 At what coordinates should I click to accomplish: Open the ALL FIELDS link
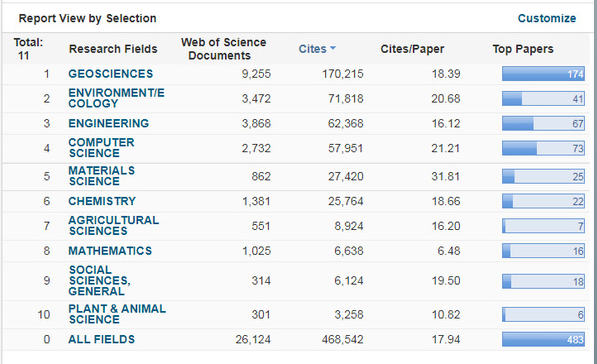click(x=101, y=339)
